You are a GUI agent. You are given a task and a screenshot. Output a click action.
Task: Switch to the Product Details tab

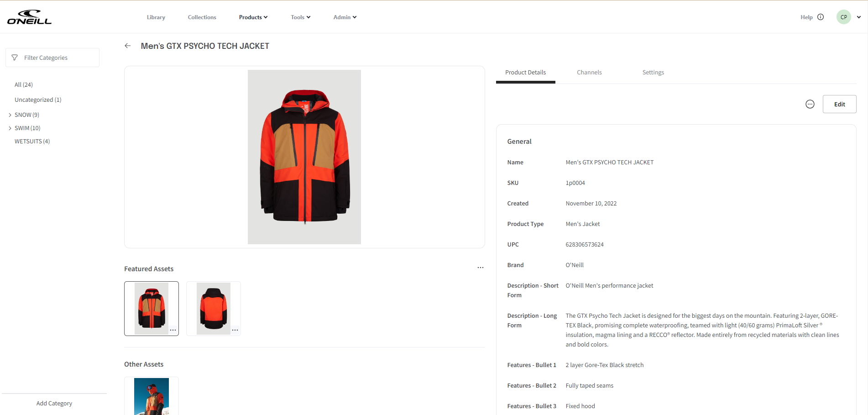click(x=526, y=72)
